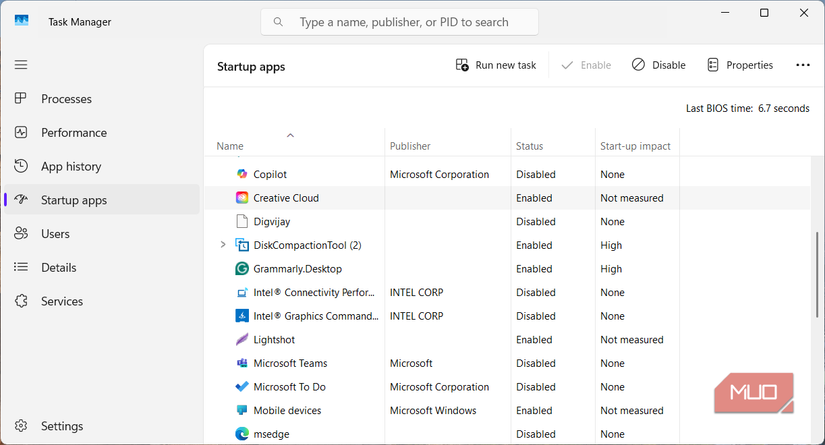Click the Settings gear icon
This screenshot has width=825, height=445.
21,426
